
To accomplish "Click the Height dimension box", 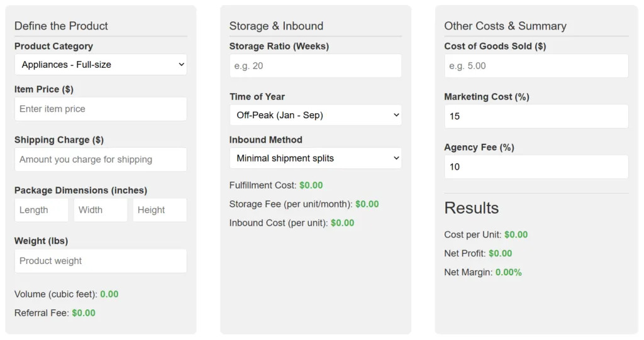I will pos(160,210).
